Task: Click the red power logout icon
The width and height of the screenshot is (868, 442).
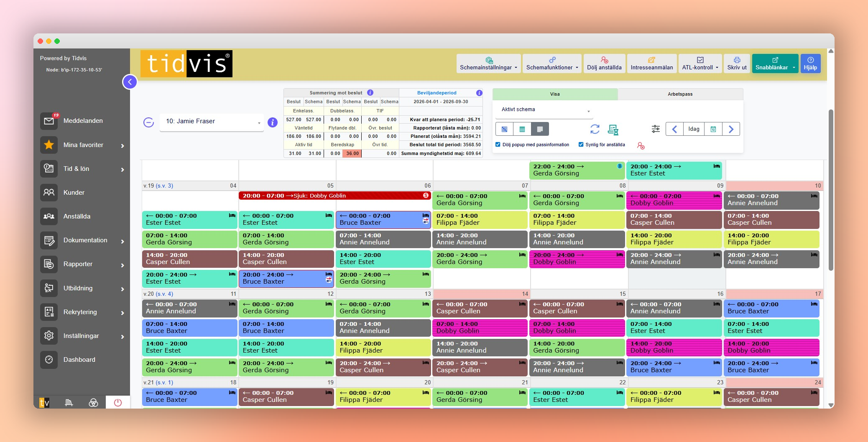Action: 118,402
